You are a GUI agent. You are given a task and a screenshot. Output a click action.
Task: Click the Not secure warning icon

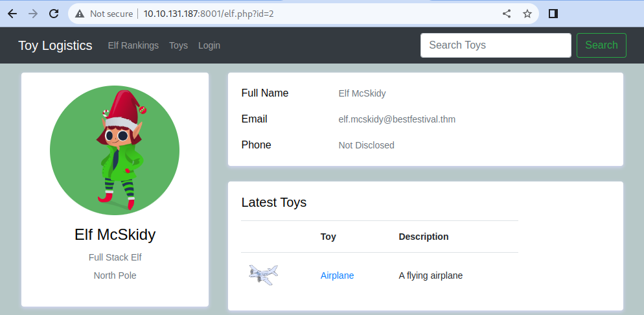(x=80, y=14)
